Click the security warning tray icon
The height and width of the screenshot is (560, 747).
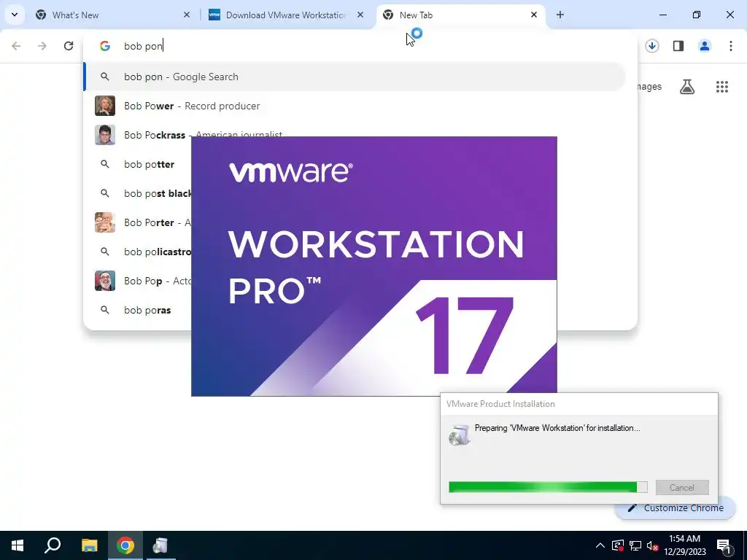(x=618, y=545)
